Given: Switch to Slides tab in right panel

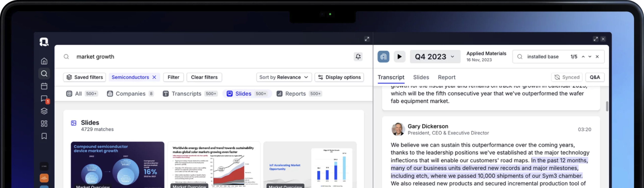Looking at the screenshot, I should 421,77.
